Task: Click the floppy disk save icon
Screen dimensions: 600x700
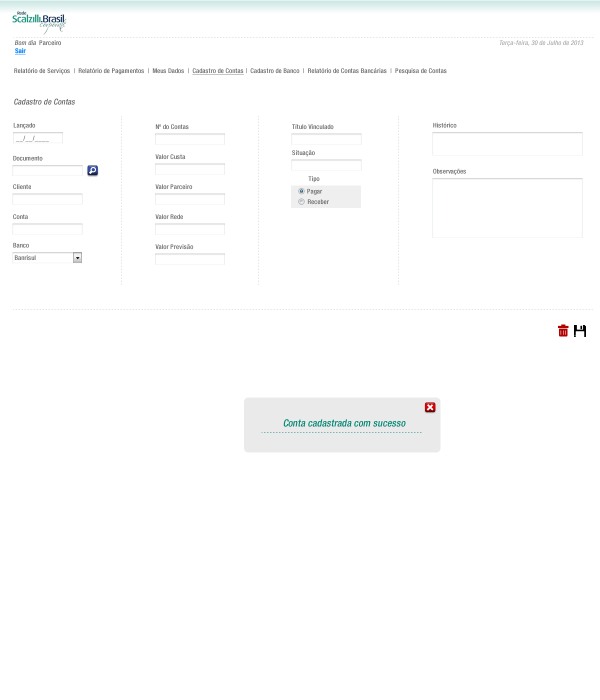Action: [x=580, y=331]
